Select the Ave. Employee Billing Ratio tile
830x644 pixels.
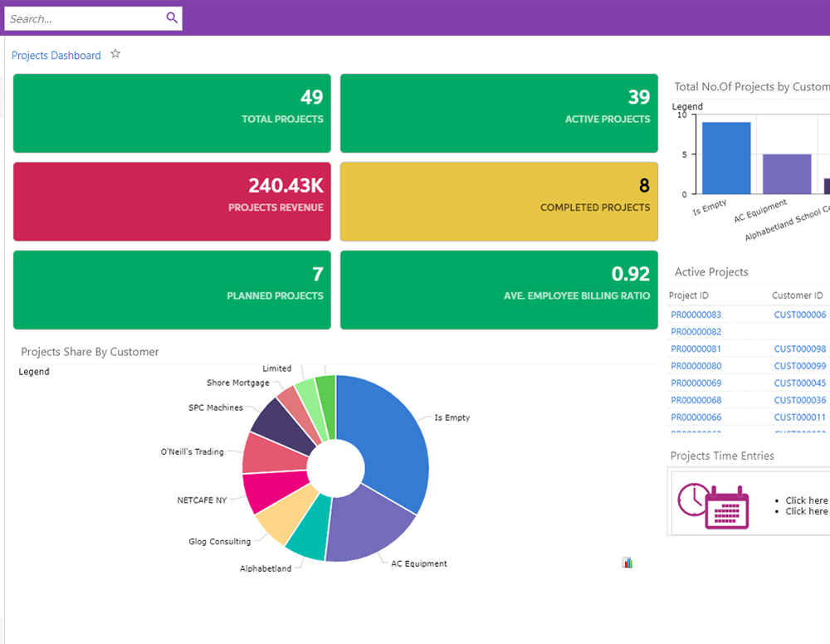point(499,290)
